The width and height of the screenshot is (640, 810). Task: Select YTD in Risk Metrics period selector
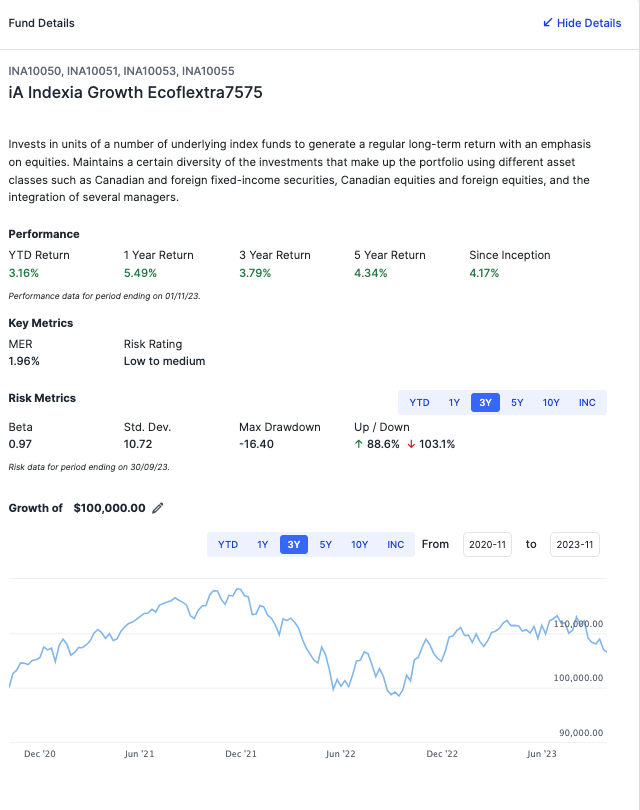coord(420,402)
